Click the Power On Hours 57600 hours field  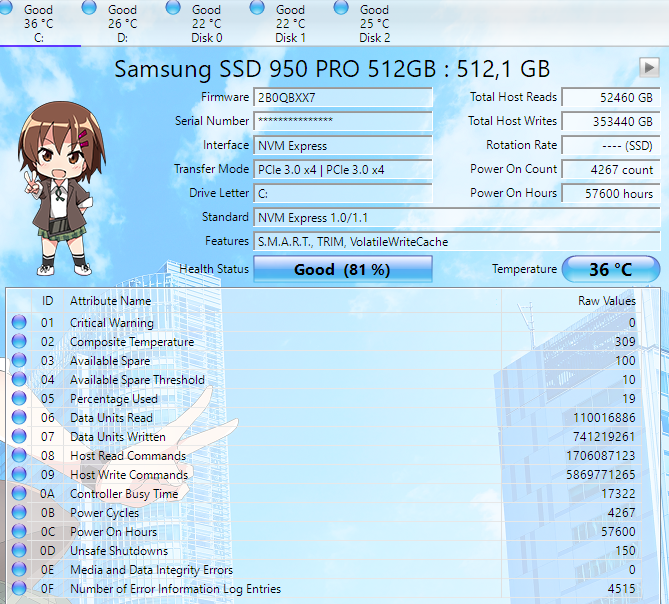[611, 194]
